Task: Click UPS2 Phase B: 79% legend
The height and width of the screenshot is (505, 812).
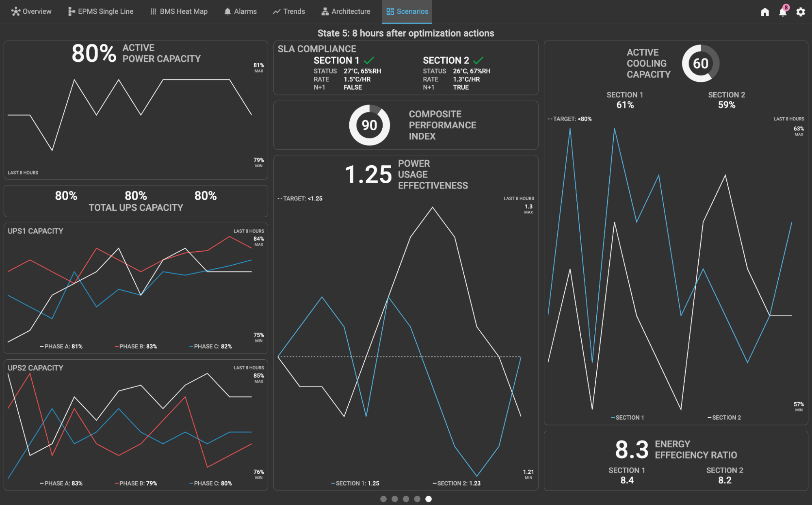Action: tap(136, 483)
